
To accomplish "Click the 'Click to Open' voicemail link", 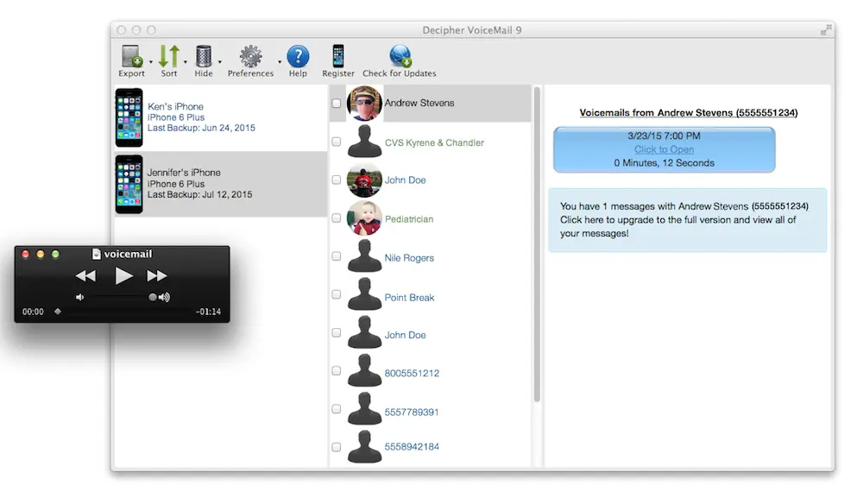I will tap(664, 149).
